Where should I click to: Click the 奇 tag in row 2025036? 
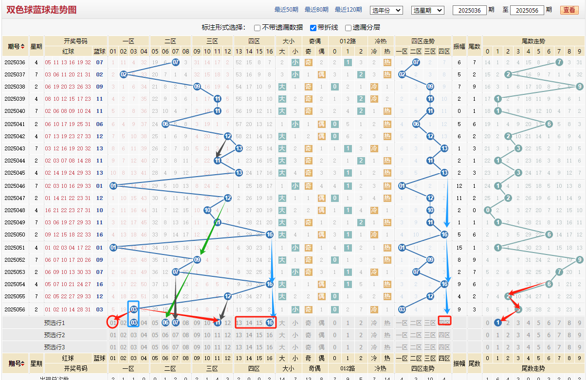[x=308, y=62]
